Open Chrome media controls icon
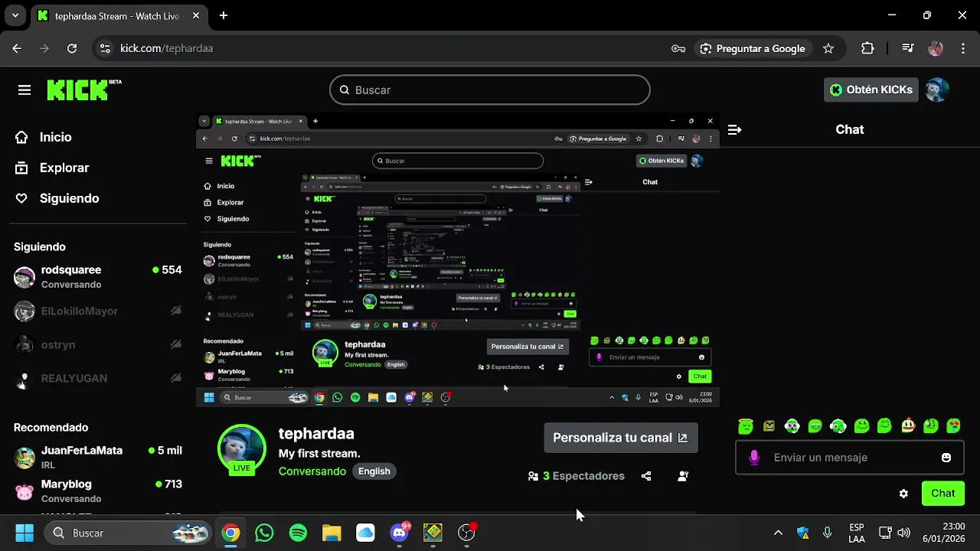The image size is (980, 551). (908, 48)
